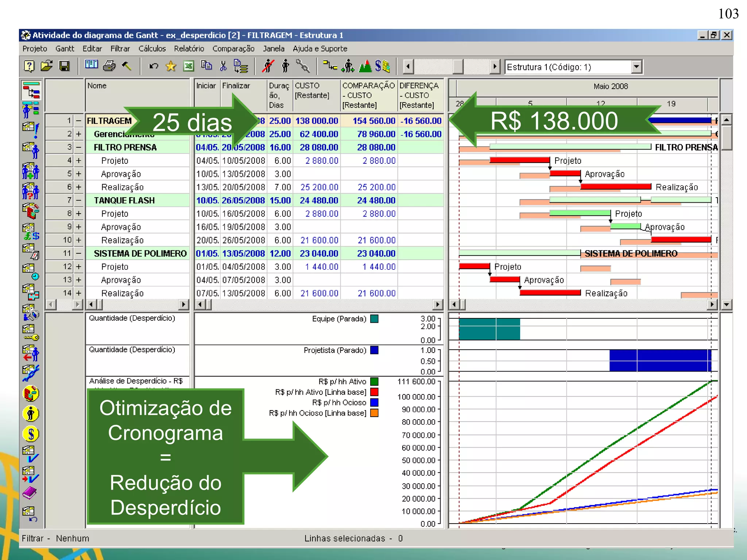Image resolution: width=747 pixels, height=560 pixels.
Task: Open the Relatório menu
Action: (x=189, y=48)
